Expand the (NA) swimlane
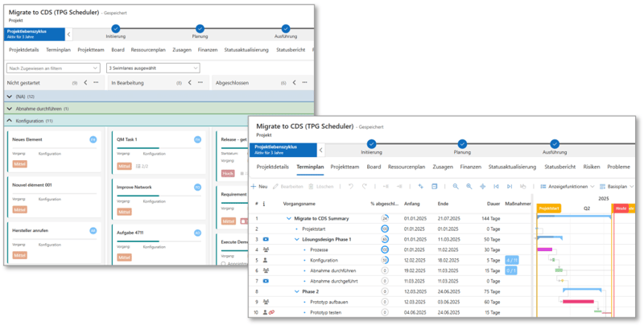Screen dimensions: 644x330 click(x=9, y=96)
